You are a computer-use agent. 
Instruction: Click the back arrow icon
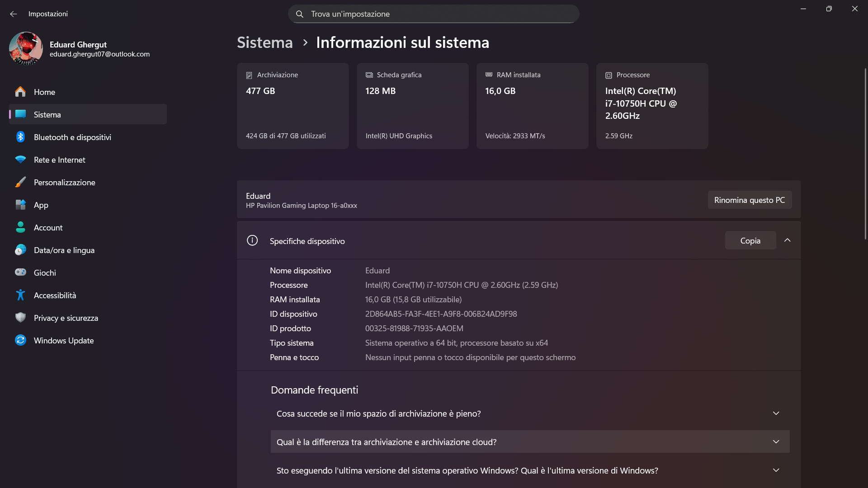(x=13, y=14)
